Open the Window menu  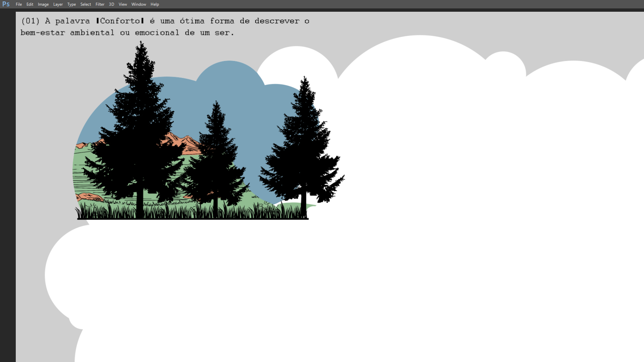[139, 4]
